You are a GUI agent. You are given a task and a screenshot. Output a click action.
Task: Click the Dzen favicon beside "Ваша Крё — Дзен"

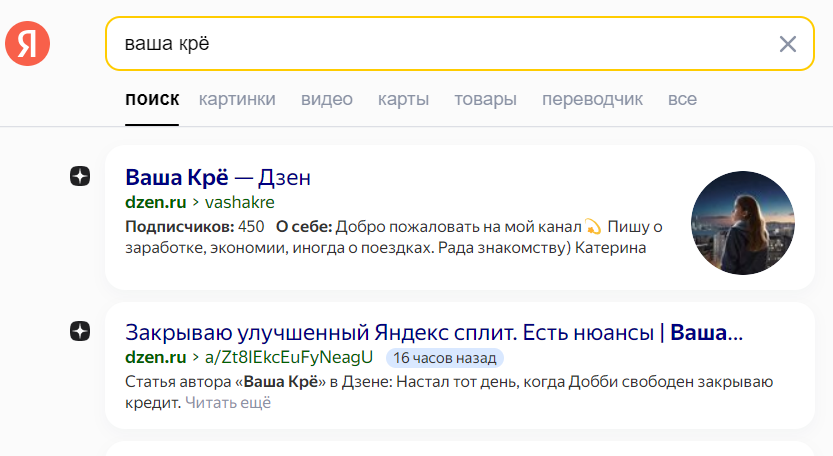tap(80, 176)
